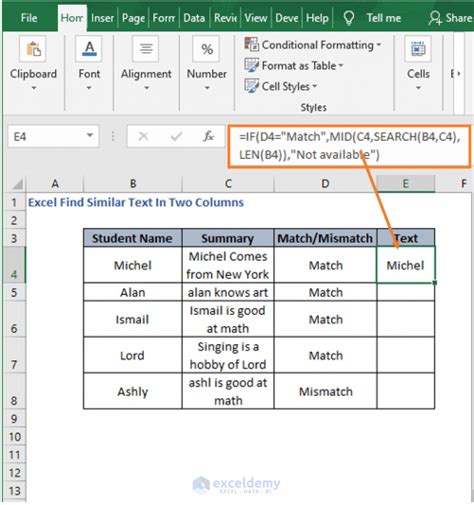This screenshot has width=474, height=505.
Task: Click the Insert Function fx icon
Action: (x=209, y=136)
